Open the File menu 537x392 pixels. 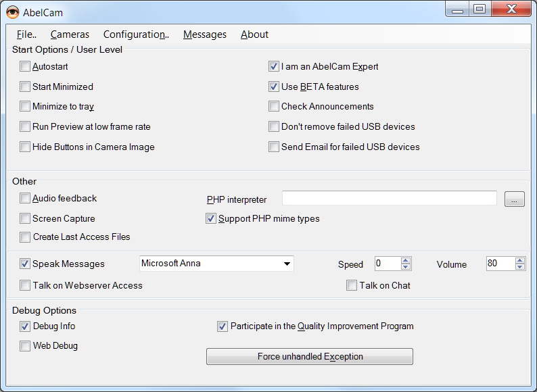point(26,34)
